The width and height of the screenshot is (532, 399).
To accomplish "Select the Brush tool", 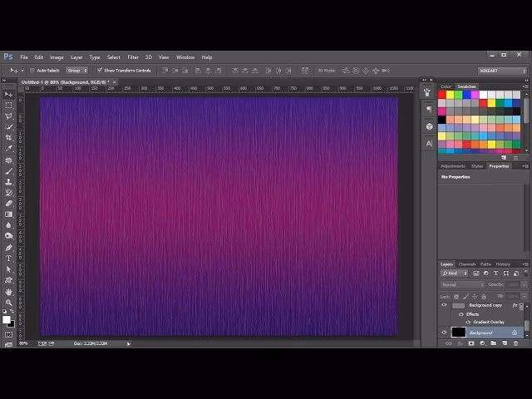I will [x=9, y=171].
